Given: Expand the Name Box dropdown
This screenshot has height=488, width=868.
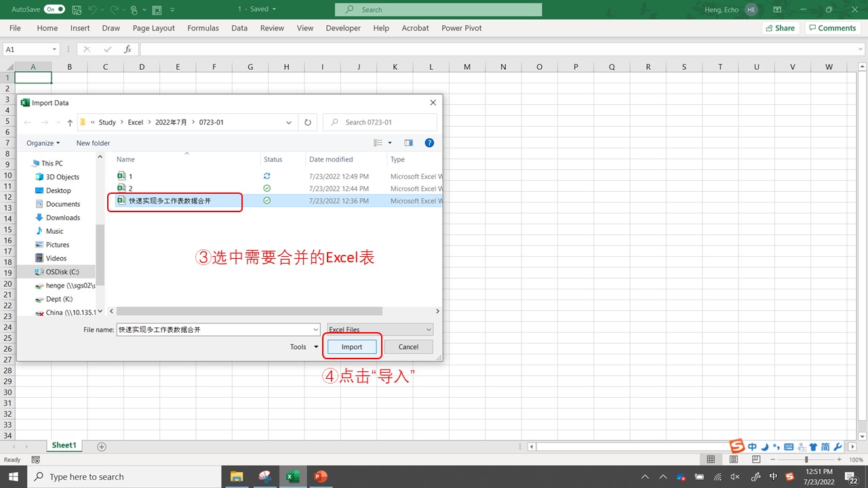Looking at the screenshot, I should pos(55,49).
